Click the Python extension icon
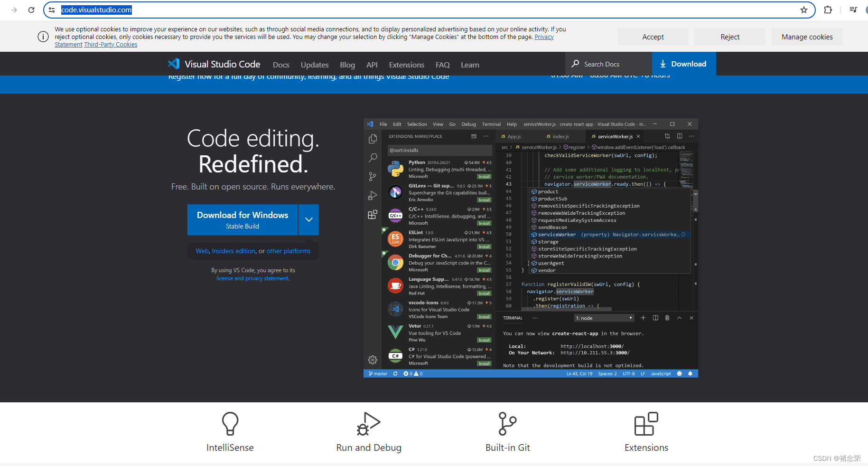The image size is (868, 466). pos(395,169)
